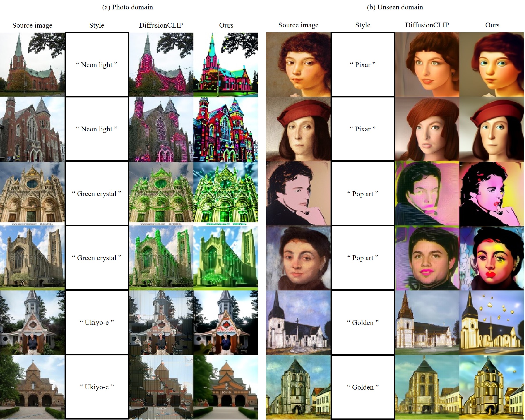The height and width of the screenshot is (420, 525).
Task: Open DiffusionCLIP pink neon green-spire church result
Action: point(161,65)
